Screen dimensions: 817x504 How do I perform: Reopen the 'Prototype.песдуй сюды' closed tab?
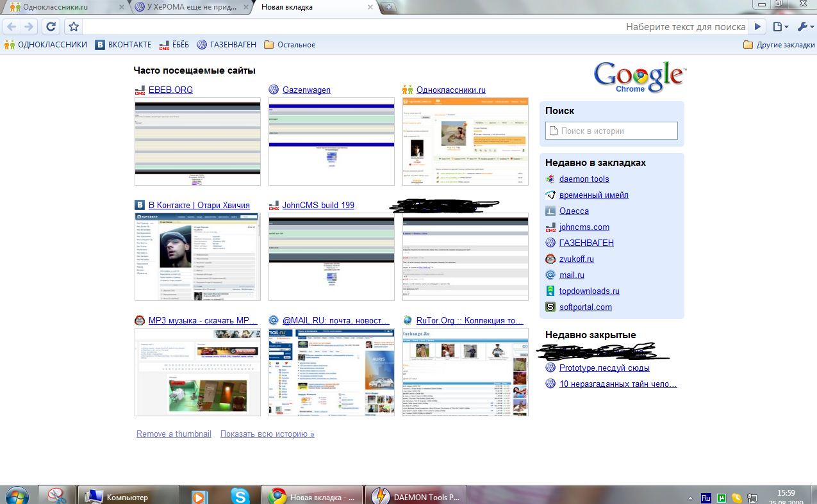pyautogui.click(x=604, y=368)
